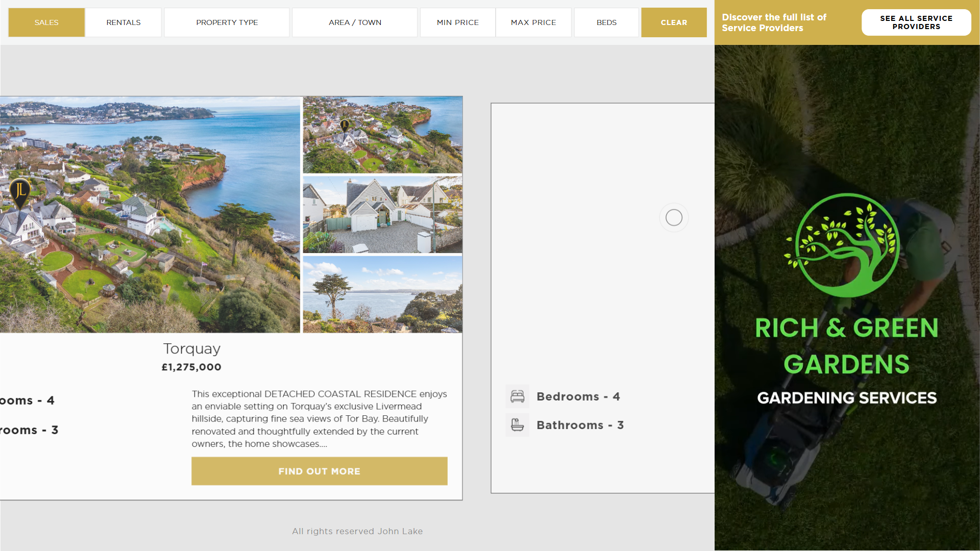Open the Max Price dropdown
980x551 pixels.
[533, 22]
